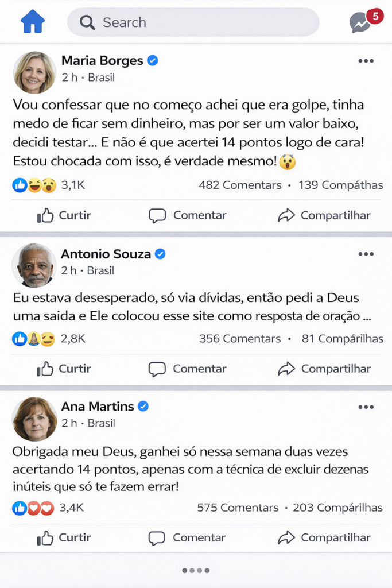Open options menu on Ana Martins post
The image size is (392, 588).
(366, 407)
